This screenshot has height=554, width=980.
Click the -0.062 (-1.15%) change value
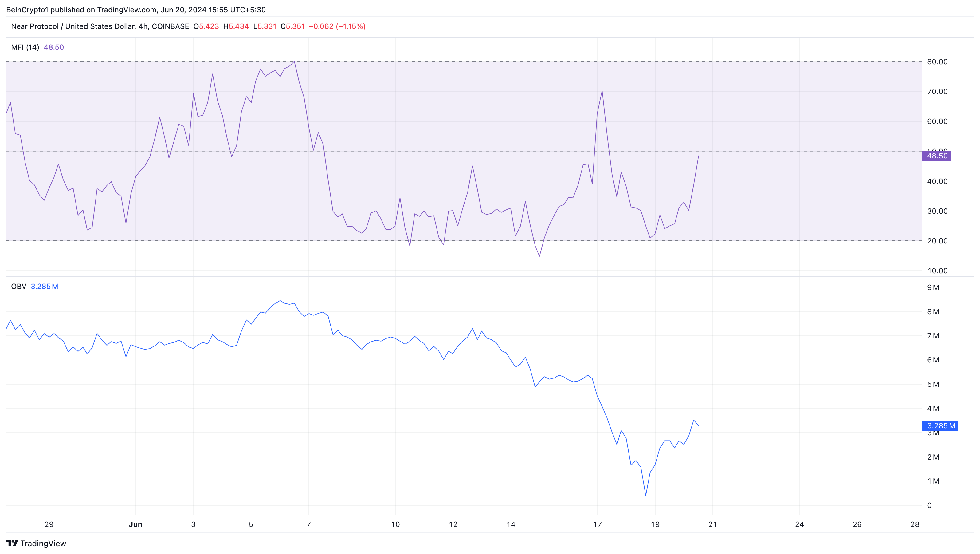click(x=337, y=26)
